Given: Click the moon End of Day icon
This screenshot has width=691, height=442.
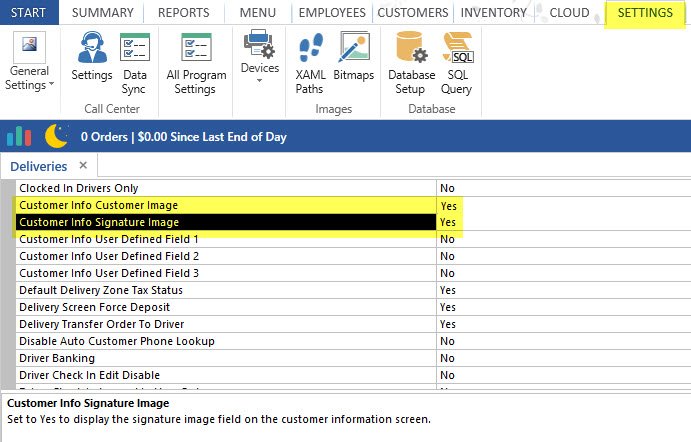Looking at the screenshot, I should pyautogui.click(x=56, y=136).
